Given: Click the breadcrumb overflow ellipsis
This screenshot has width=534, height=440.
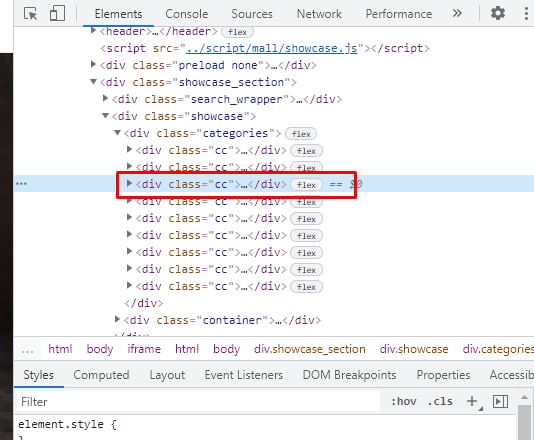Looking at the screenshot, I should [x=28, y=350].
